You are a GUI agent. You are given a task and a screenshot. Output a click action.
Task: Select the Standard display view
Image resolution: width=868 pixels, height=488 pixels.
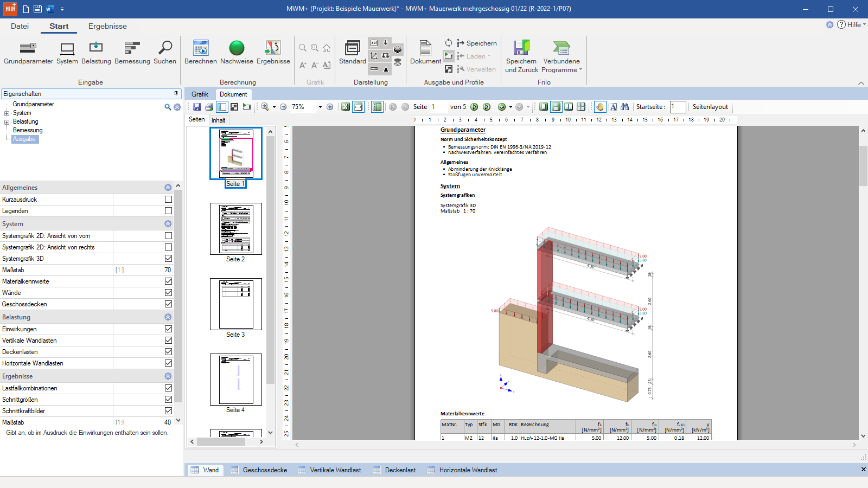point(353,53)
